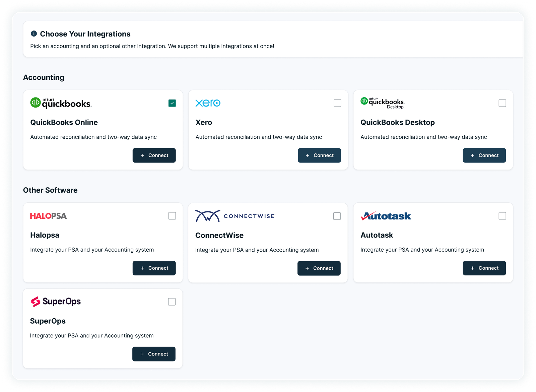Select the Autotask checkbox
This screenshot has height=392, width=536.
(x=502, y=216)
